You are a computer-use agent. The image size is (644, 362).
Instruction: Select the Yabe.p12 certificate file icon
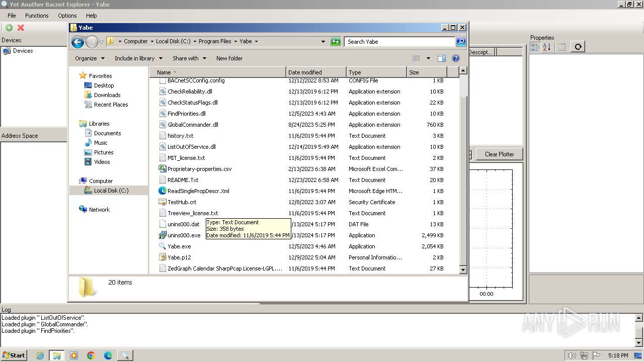(x=162, y=257)
